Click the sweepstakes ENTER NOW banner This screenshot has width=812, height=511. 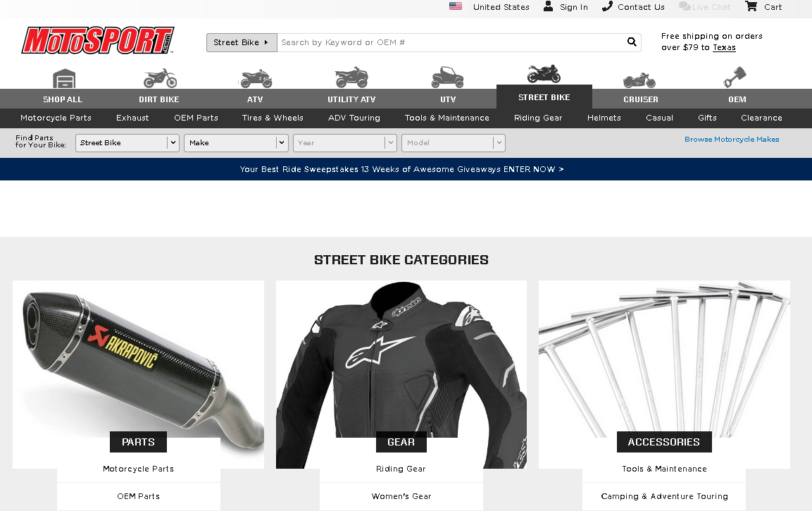coord(401,169)
